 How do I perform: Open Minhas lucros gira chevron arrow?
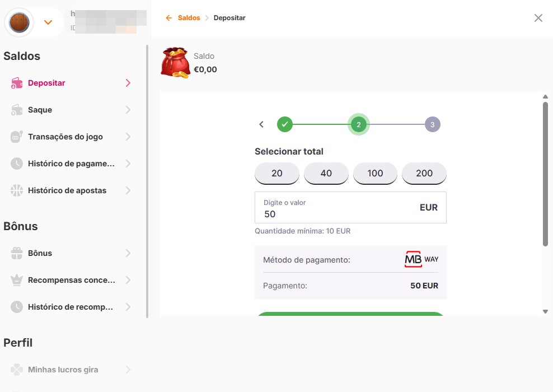coord(128,370)
